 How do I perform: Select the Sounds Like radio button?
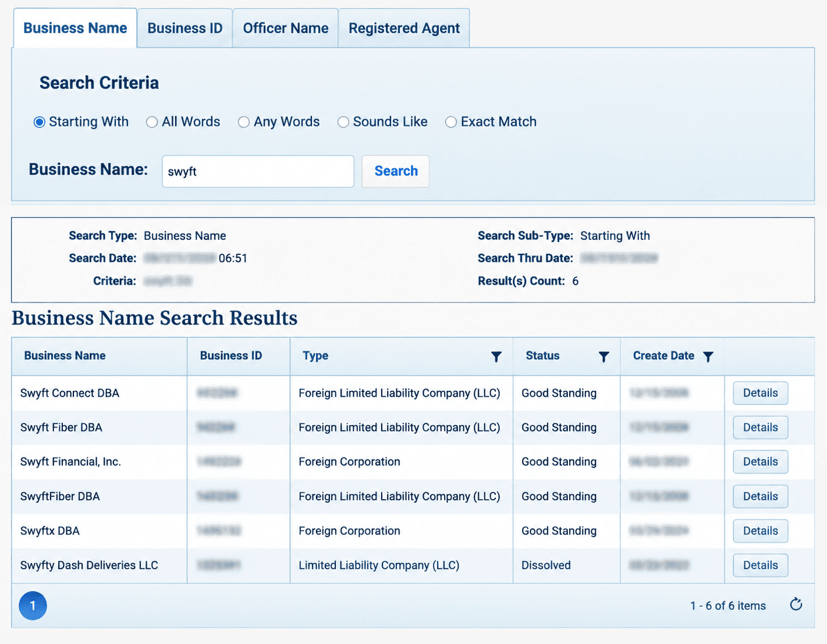343,122
